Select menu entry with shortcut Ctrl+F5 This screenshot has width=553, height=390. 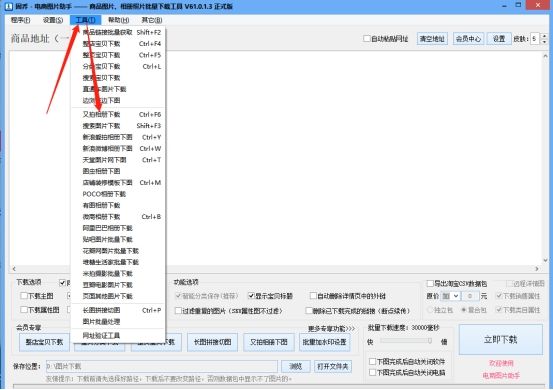tap(118, 55)
